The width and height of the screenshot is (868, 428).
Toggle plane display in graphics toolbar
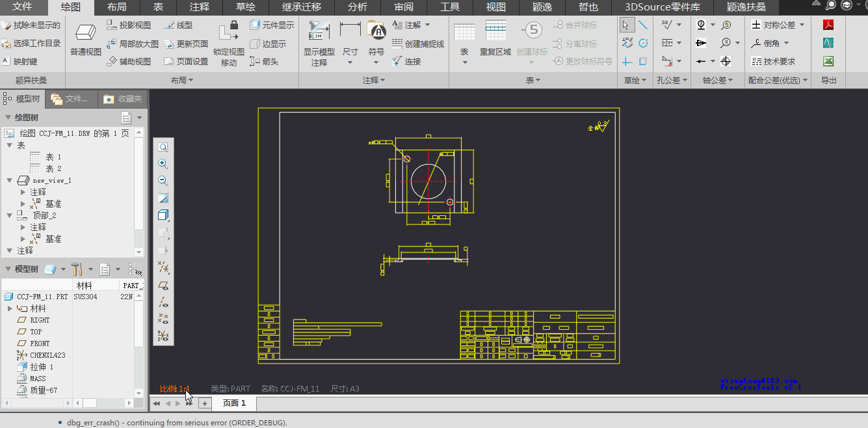tap(163, 285)
